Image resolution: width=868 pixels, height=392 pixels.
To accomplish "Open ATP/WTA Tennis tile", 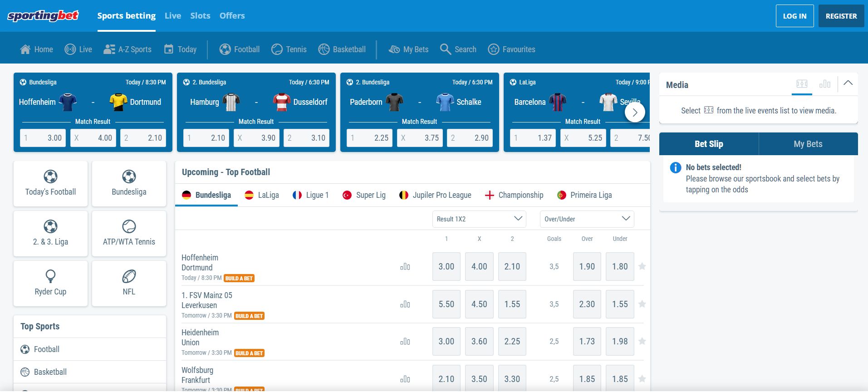I will pos(129,234).
